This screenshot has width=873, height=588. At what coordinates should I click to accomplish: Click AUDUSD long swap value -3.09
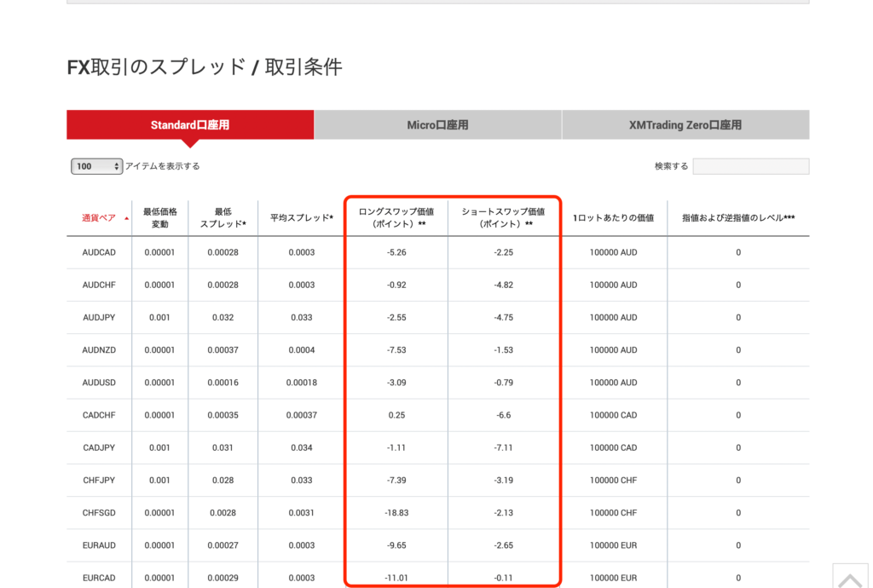point(396,382)
